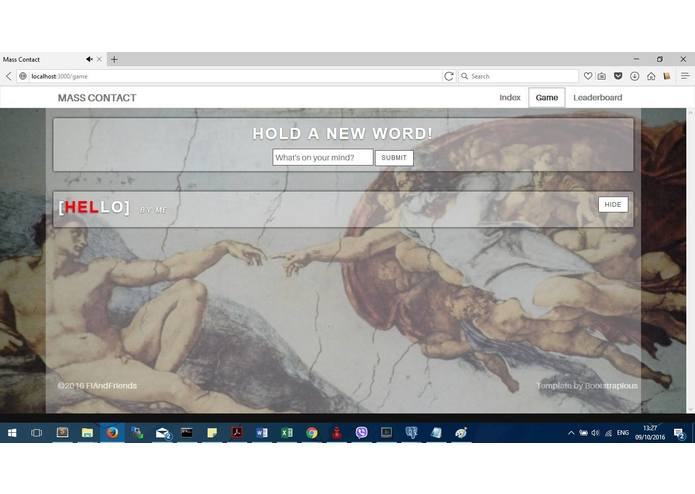This screenshot has width=695, height=494.
Task: Click the [HELLO] word text
Action: coord(94,207)
